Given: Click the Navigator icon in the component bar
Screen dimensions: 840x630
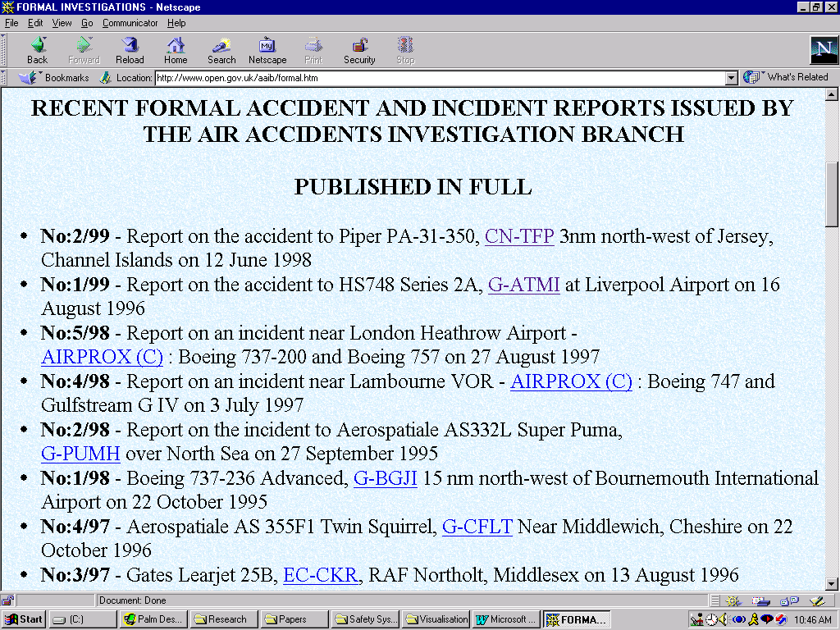Looking at the screenshot, I should pos(733,601).
